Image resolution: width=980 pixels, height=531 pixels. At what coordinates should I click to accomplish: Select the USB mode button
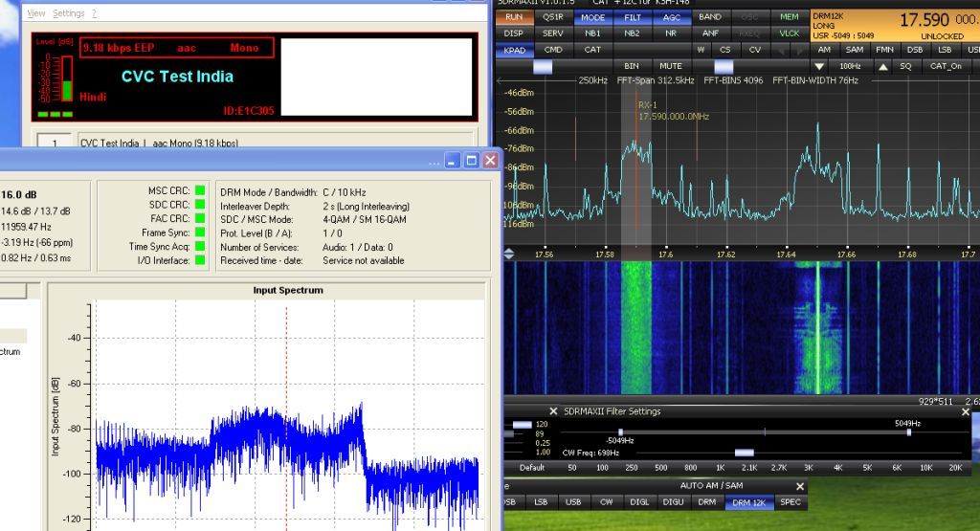pos(573,502)
